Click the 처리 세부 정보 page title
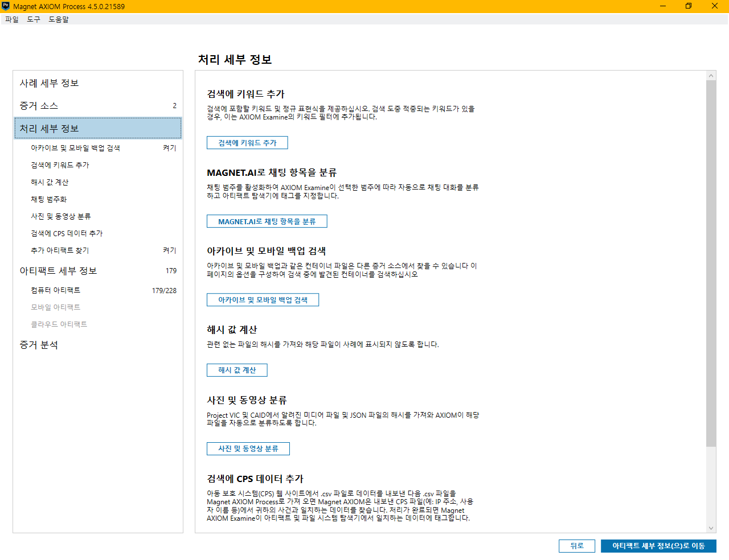The width and height of the screenshot is (729, 560). tap(235, 59)
